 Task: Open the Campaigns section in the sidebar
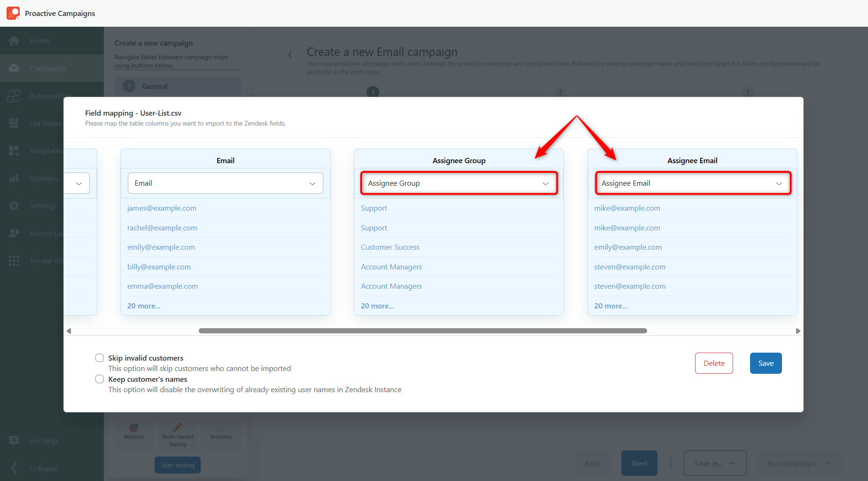click(x=47, y=68)
